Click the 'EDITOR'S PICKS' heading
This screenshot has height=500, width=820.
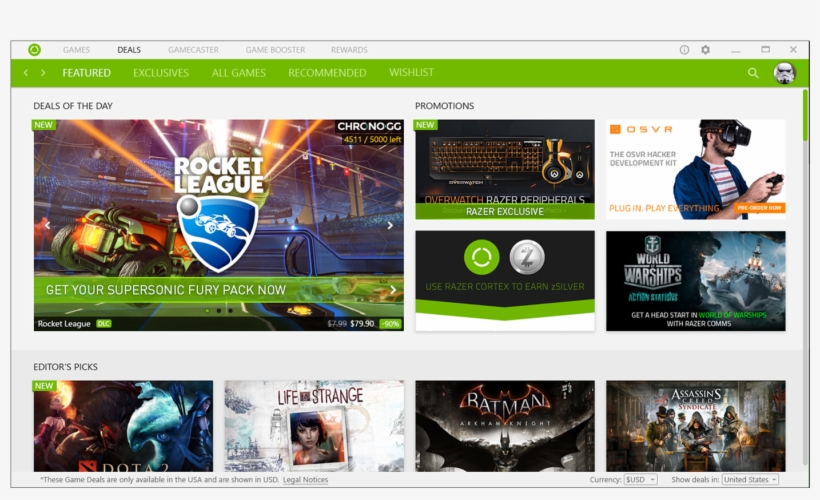(x=65, y=367)
